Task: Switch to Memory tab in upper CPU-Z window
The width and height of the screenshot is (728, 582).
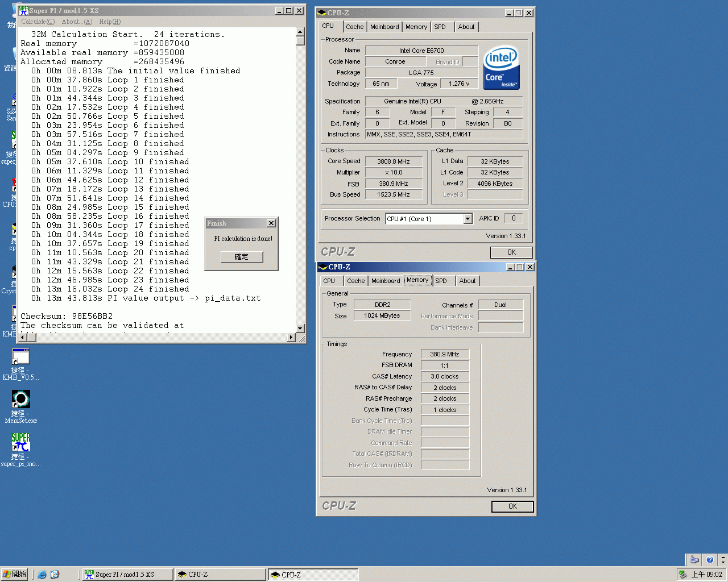Action: pos(416,27)
